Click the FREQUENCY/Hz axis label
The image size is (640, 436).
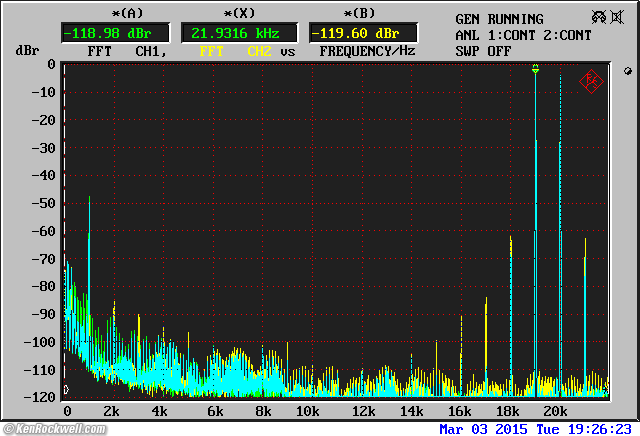(367, 50)
